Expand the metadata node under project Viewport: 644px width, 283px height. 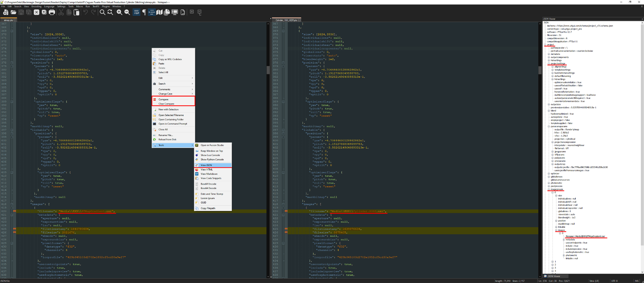coord(549,54)
